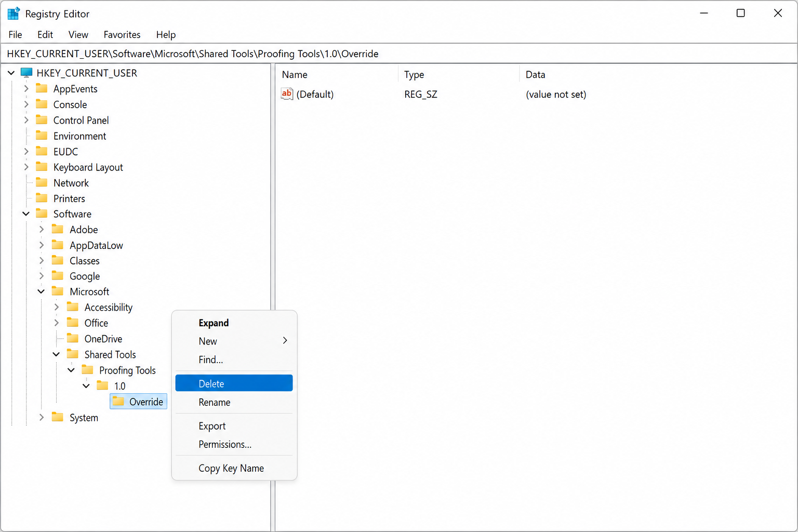This screenshot has height=532, width=798.
Task: Expand the System key chevron
Action: (42, 417)
